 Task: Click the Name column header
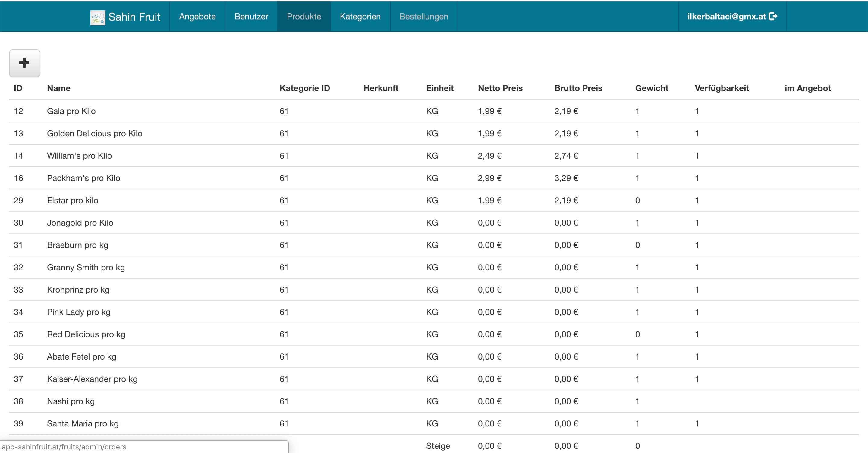[59, 88]
